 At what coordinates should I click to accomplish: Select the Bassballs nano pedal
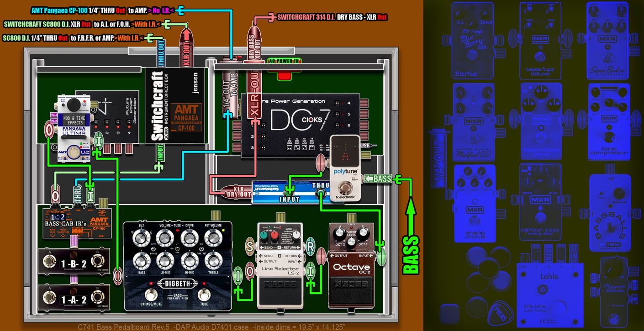tap(610, 212)
